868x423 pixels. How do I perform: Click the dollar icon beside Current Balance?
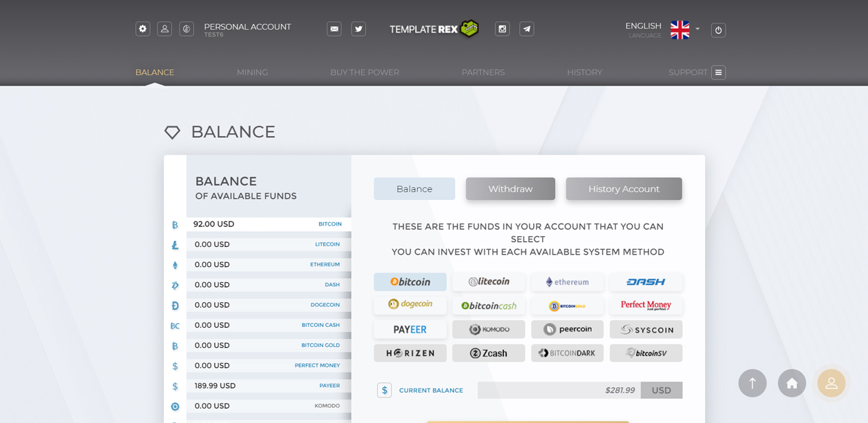click(385, 390)
